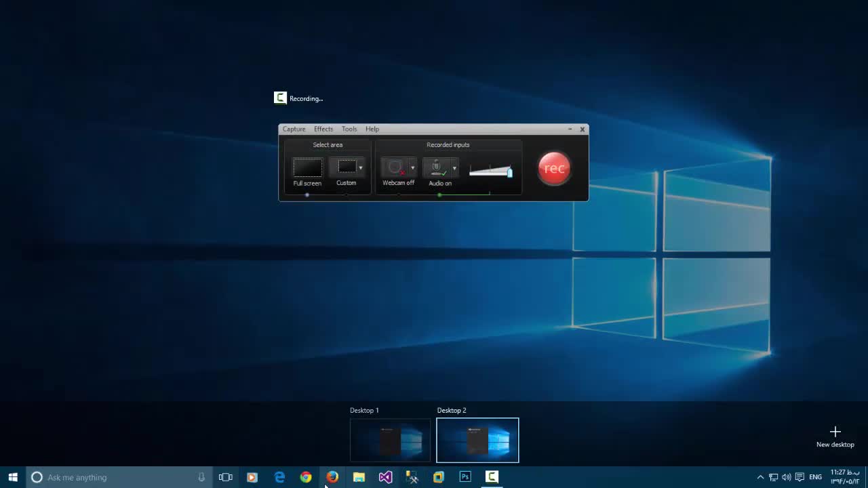
Task: Add a New desktop
Action: [835, 436]
